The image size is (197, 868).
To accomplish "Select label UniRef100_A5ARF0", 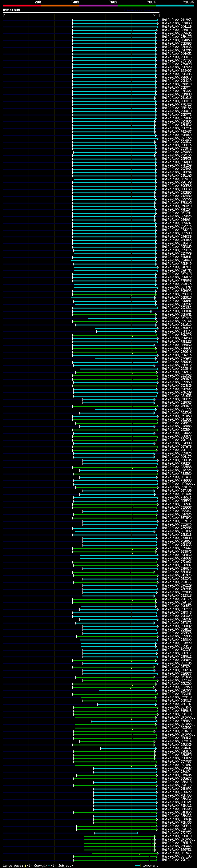I will coord(177,84).
